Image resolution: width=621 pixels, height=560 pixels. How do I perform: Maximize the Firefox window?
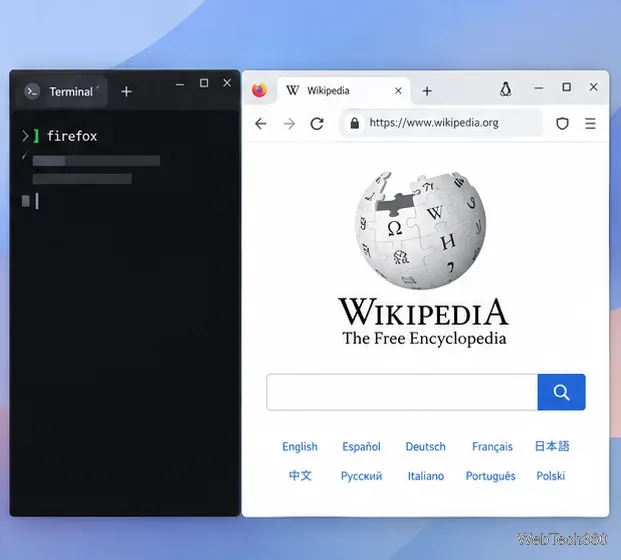567,87
